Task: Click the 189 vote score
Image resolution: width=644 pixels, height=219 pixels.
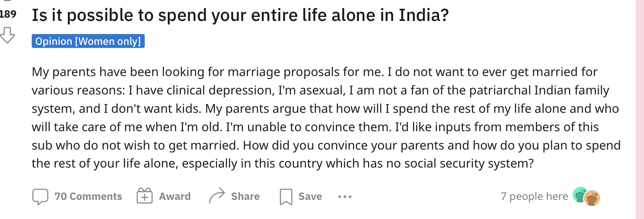Action: (x=8, y=14)
